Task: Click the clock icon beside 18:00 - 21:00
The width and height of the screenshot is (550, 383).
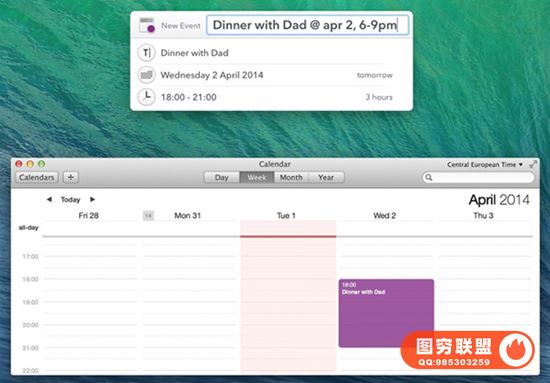Action: [146, 97]
